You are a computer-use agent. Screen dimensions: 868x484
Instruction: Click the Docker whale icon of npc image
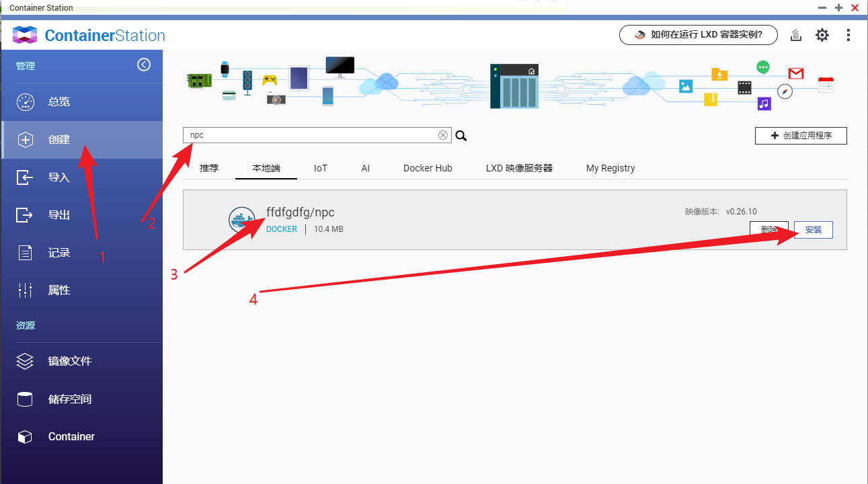point(241,220)
